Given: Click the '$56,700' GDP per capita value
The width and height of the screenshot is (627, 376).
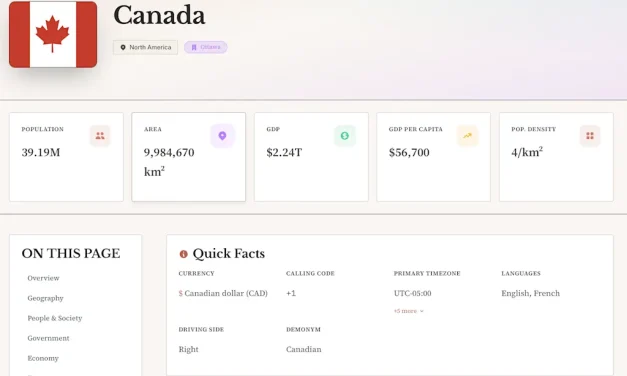Looking at the screenshot, I should 409,152.
